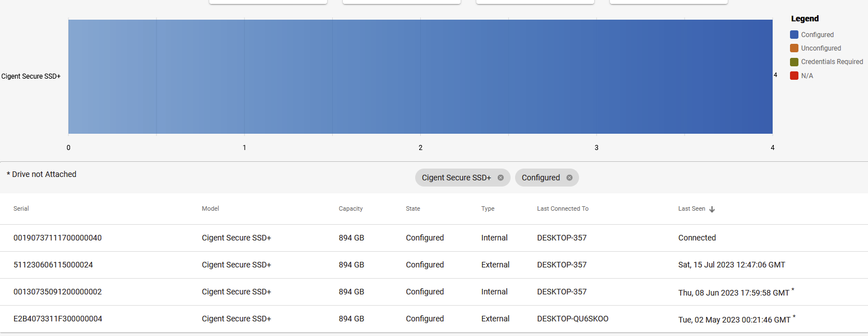Select drive serial 00130735091200000002

57,292
